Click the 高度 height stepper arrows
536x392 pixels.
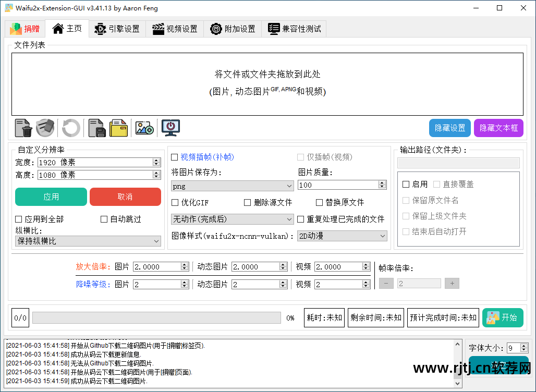156,175
